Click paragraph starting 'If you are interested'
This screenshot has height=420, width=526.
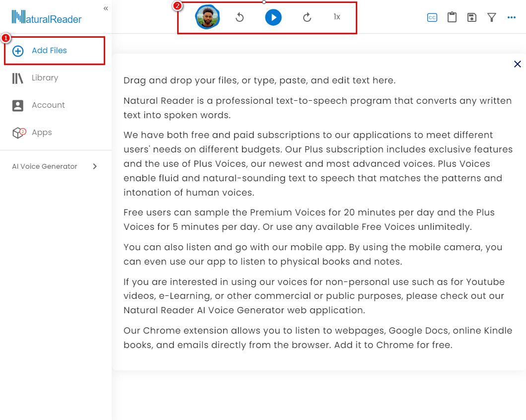click(314, 296)
